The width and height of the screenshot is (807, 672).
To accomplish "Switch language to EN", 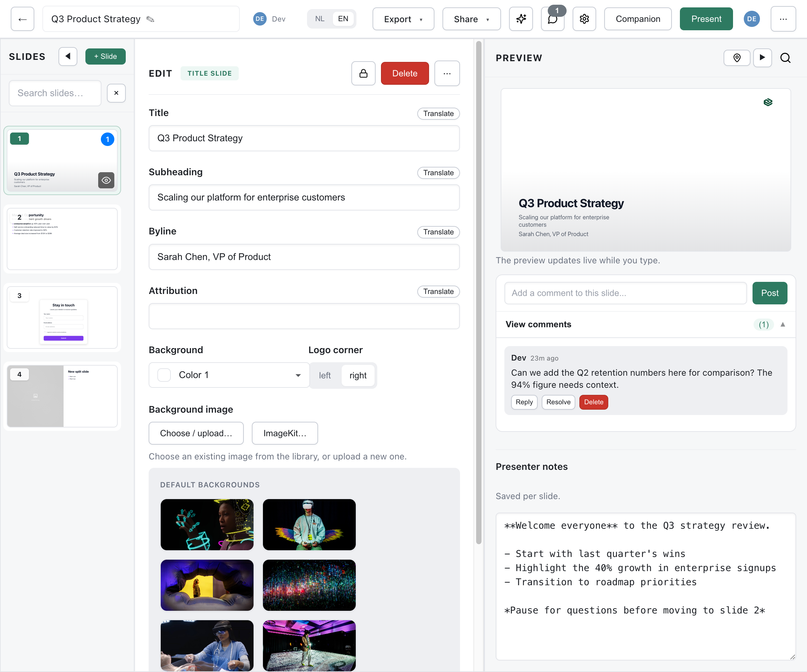I will point(343,19).
